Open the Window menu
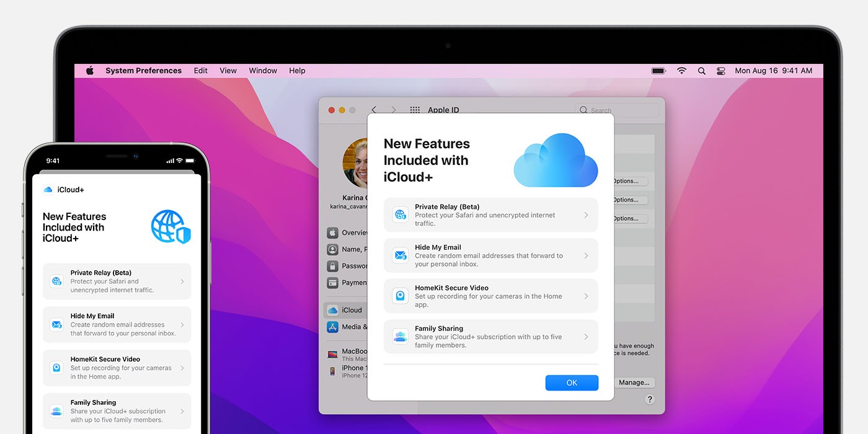This screenshot has width=868, height=434. click(x=262, y=70)
